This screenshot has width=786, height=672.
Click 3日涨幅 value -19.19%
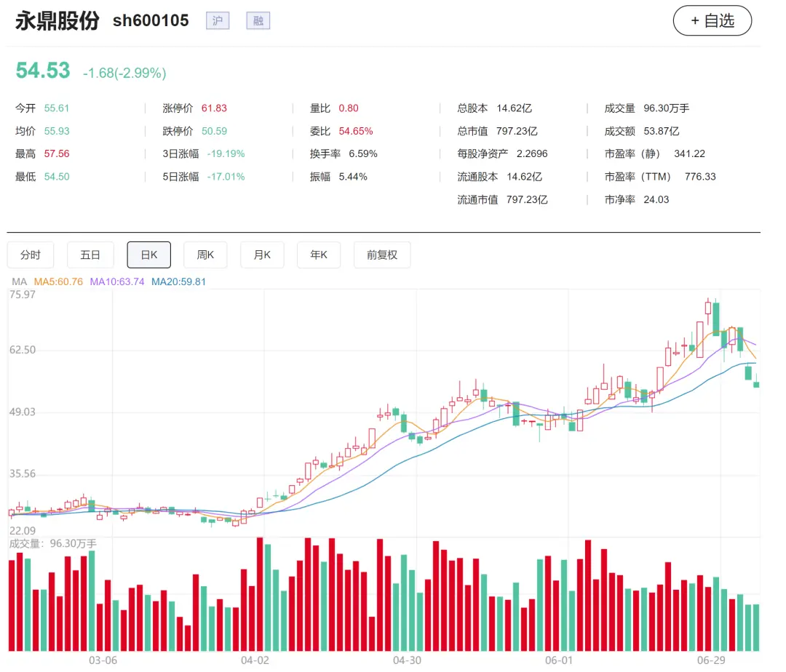tap(226, 153)
